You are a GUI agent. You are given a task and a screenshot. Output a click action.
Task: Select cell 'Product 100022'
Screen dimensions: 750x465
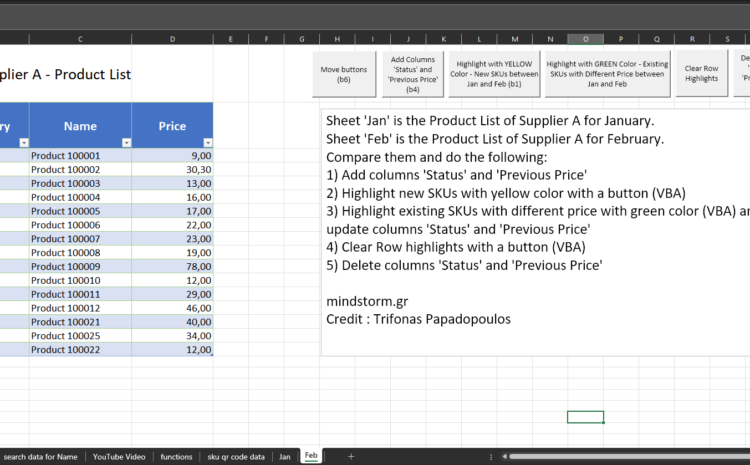80,350
